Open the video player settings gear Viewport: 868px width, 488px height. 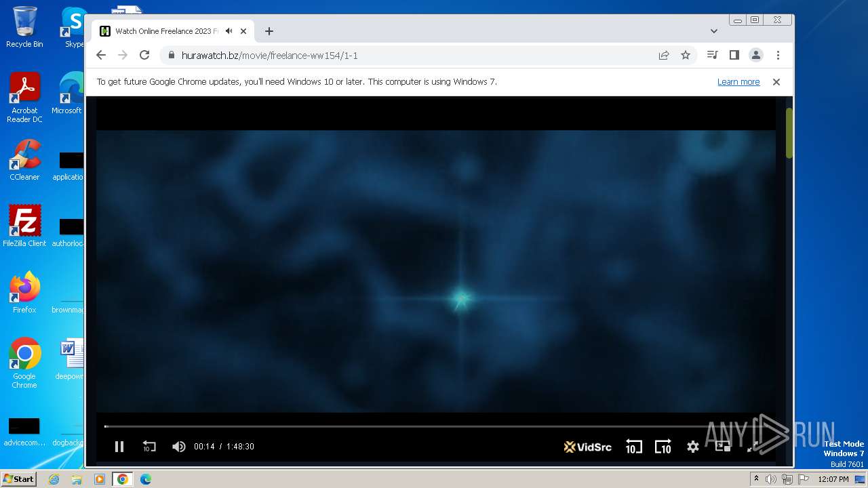click(692, 447)
